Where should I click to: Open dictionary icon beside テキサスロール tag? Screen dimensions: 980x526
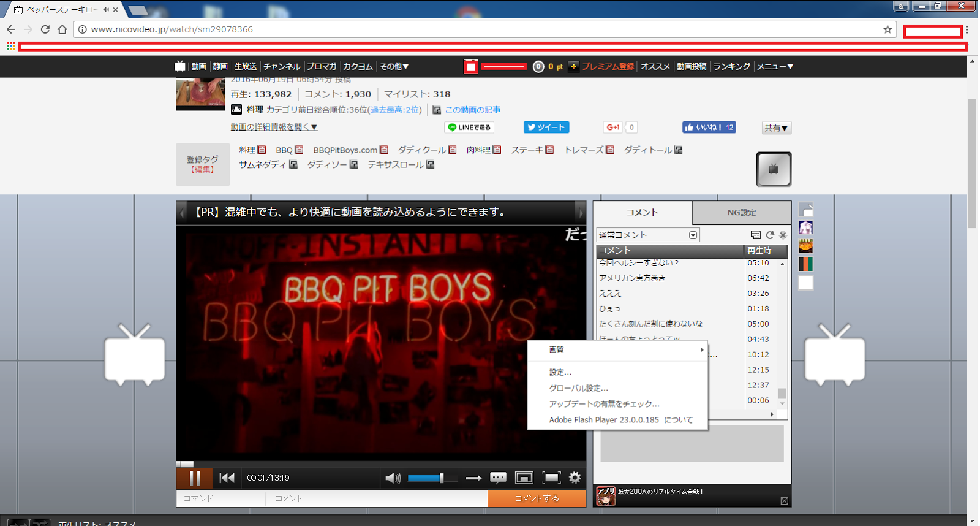430,164
